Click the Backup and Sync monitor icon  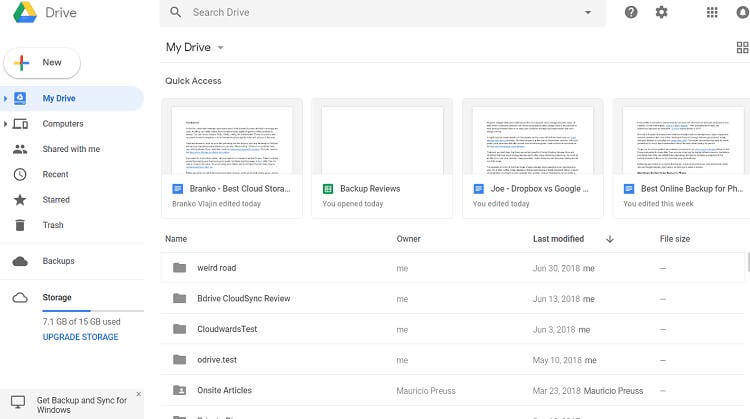pos(18,402)
